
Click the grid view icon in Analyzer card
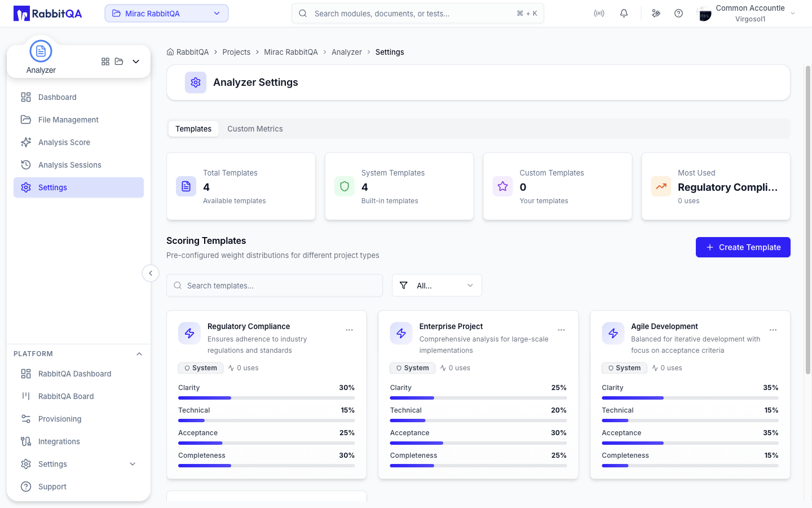[105, 62]
